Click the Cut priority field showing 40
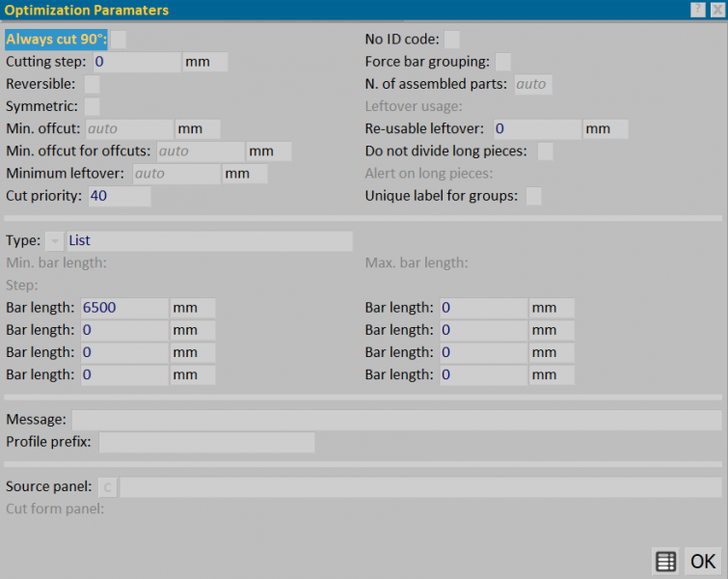728x579 pixels. click(x=120, y=196)
